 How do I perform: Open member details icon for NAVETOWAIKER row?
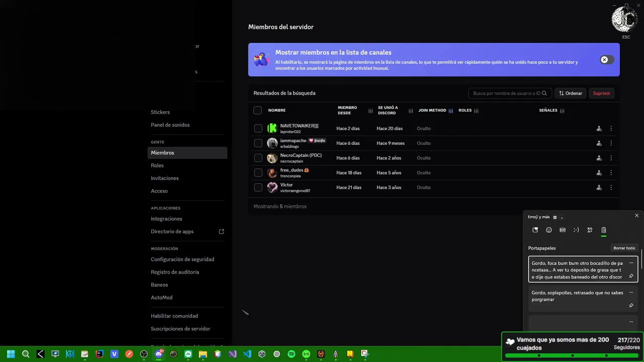point(599,129)
